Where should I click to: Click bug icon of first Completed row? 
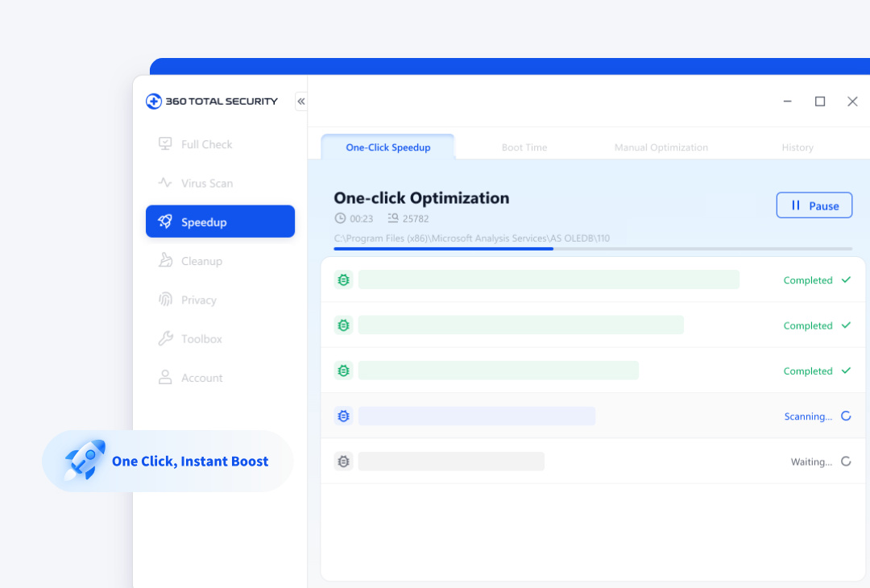click(343, 280)
